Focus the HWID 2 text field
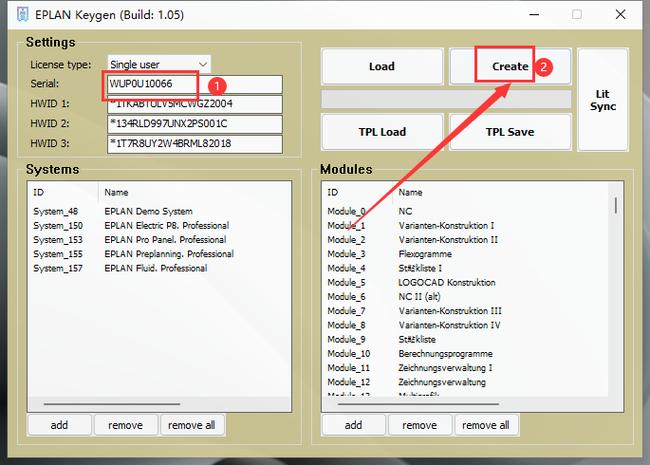Screen dimensions: 650x465 coord(195,124)
